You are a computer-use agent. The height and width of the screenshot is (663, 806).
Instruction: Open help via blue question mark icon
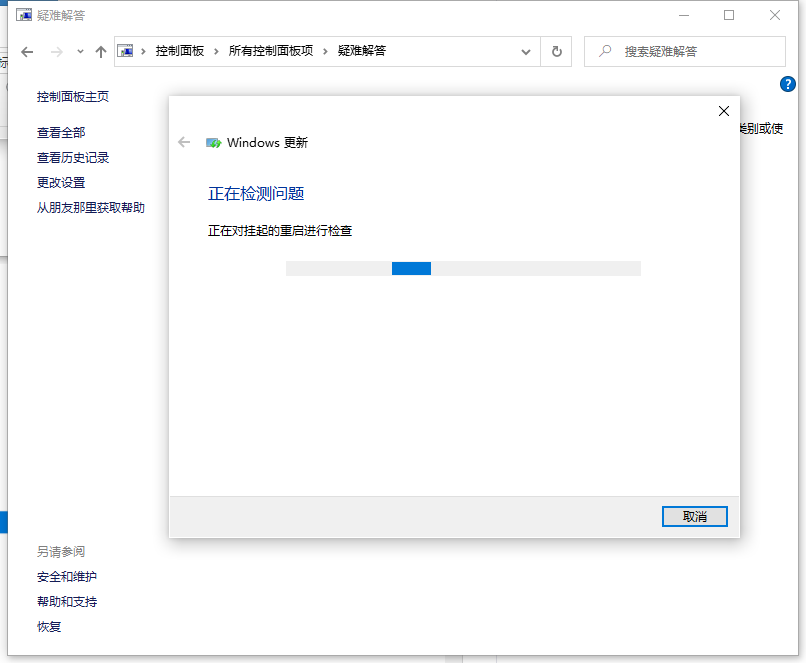coord(786,85)
